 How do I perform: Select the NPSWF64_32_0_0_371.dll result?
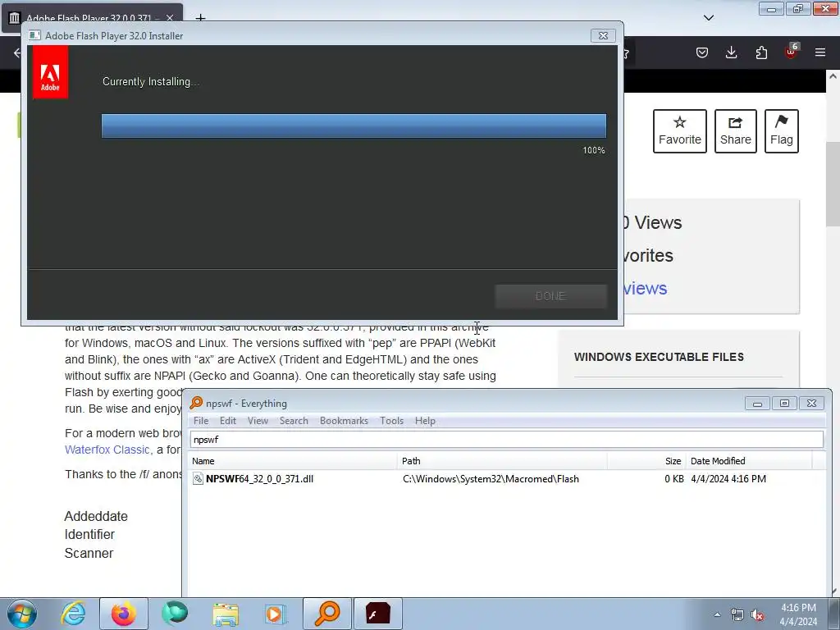[x=259, y=479]
